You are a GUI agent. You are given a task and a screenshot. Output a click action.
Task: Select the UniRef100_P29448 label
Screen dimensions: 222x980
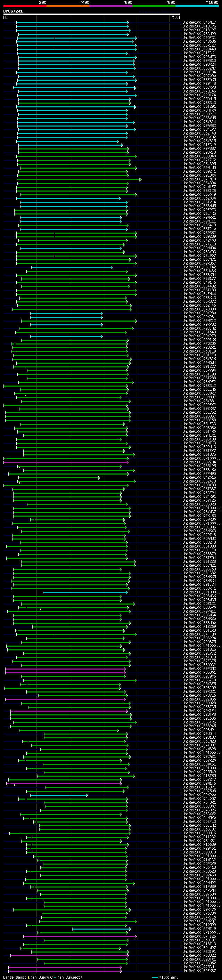point(199,84)
